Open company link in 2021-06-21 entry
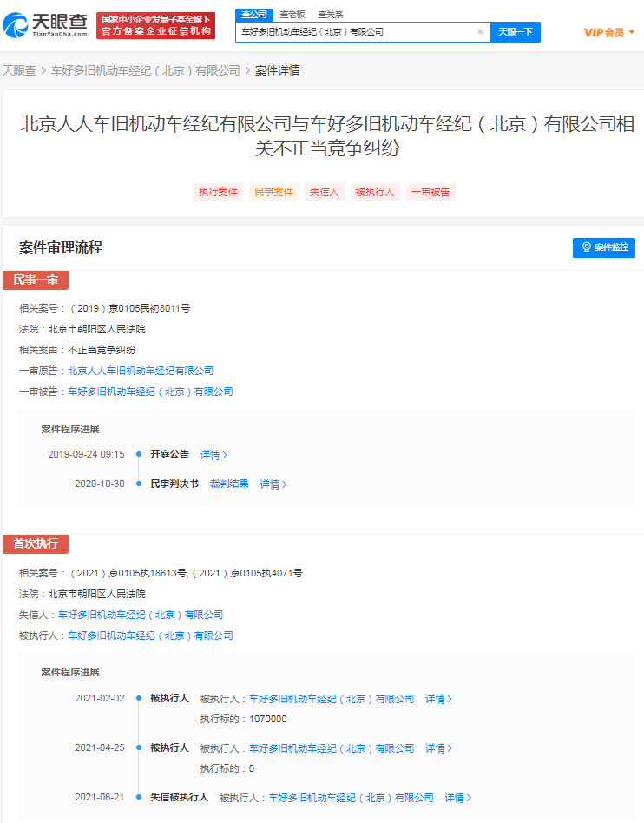Viewport: 644px width, 823px height. 352,798
